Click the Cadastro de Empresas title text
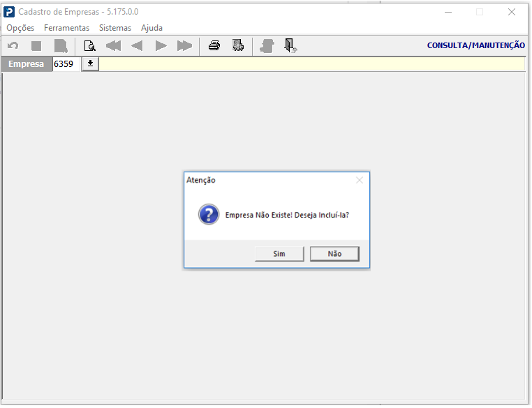Image resolution: width=532 pixels, height=408 pixels. tap(78, 12)
